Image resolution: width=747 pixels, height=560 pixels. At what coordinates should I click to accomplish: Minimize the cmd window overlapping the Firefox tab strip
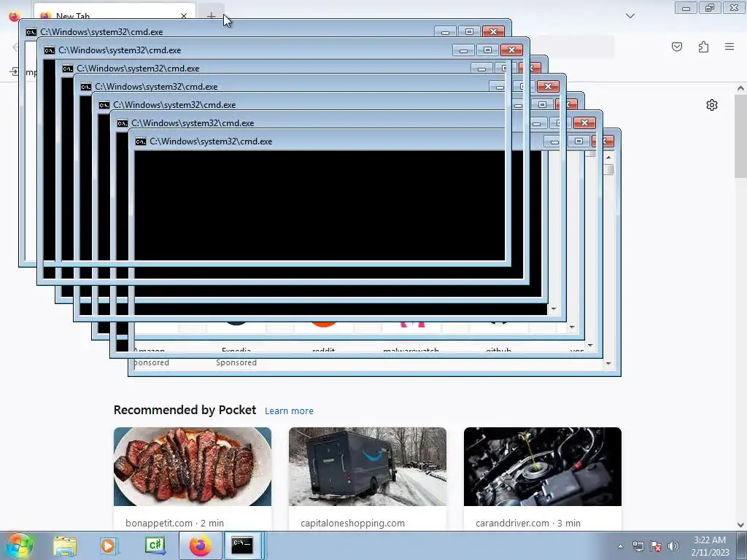tap(445, 31)
